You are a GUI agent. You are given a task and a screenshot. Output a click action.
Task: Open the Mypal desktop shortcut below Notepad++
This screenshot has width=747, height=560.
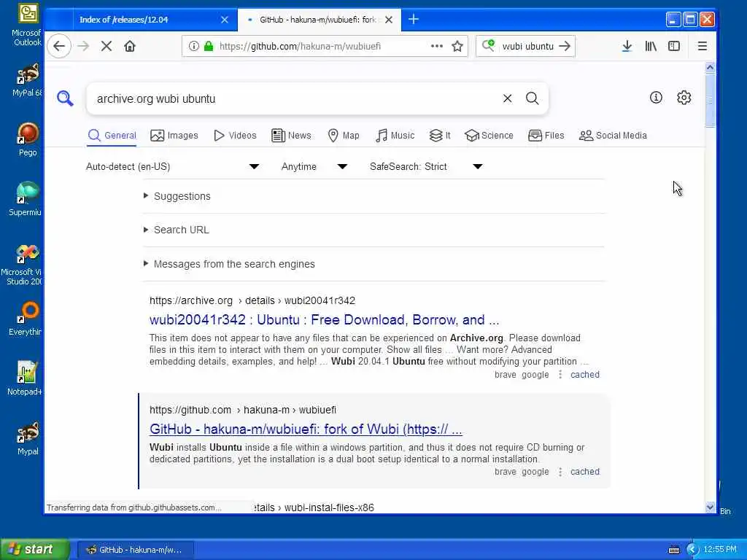(x=28, y=438)
